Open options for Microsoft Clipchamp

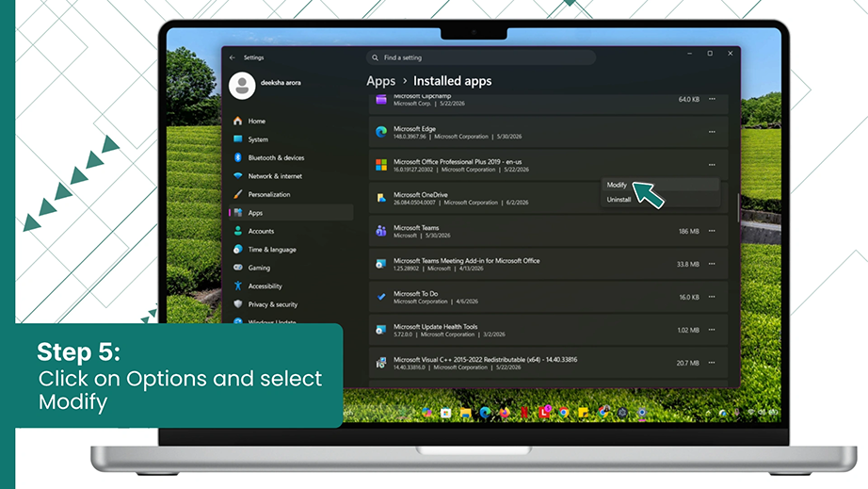coord(712,99)
